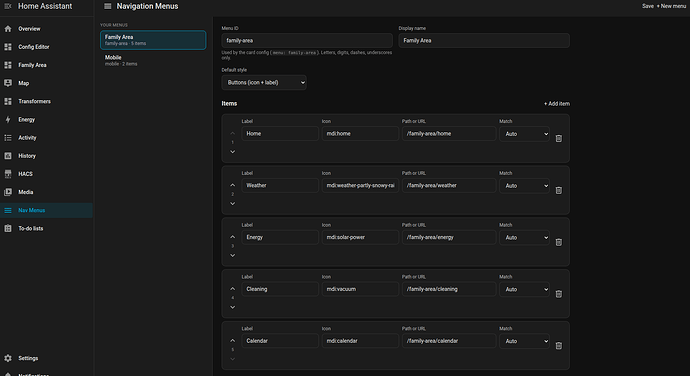Edit the Home label field

pyautogui.click(x=280, y=133)
